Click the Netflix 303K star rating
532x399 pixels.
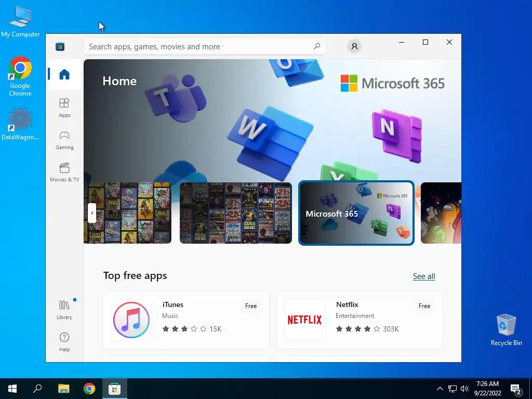(367, 329)
